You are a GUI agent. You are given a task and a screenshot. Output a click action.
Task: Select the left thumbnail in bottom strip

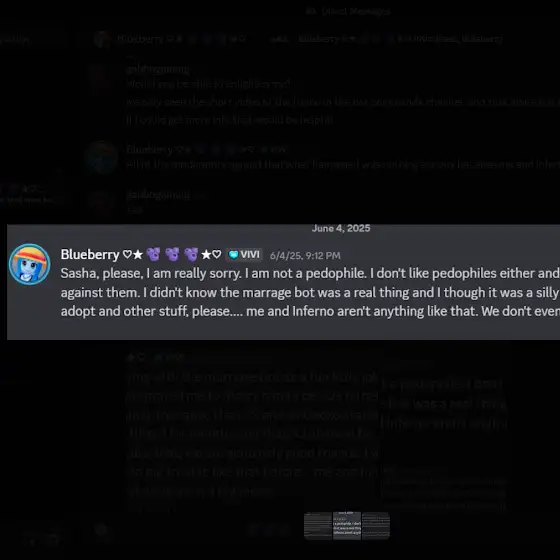coord(318,525)
